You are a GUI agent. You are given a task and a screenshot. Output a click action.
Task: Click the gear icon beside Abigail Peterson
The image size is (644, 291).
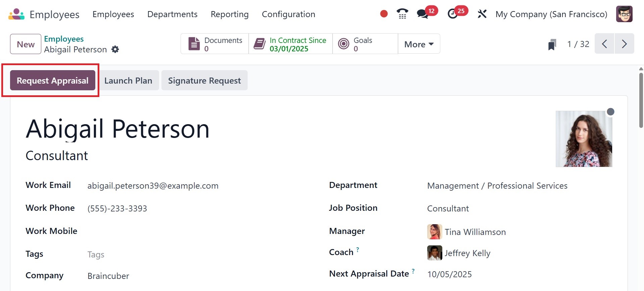click(x=115, y=49)
